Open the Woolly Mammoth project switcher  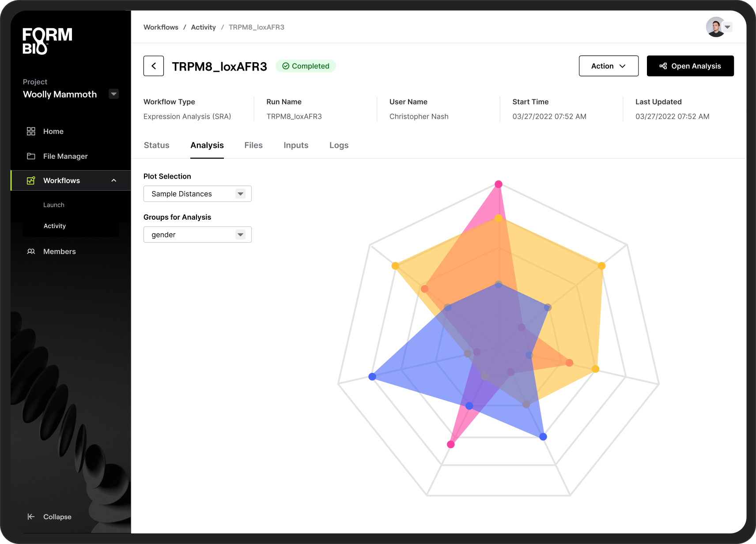[113, 94]
